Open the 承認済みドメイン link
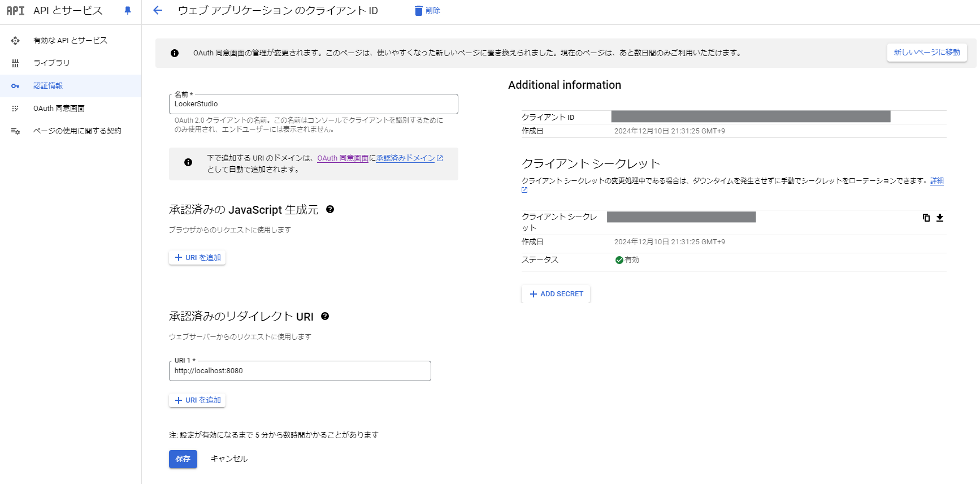Viewport: 980px width, 484px height. pos(405,158)
